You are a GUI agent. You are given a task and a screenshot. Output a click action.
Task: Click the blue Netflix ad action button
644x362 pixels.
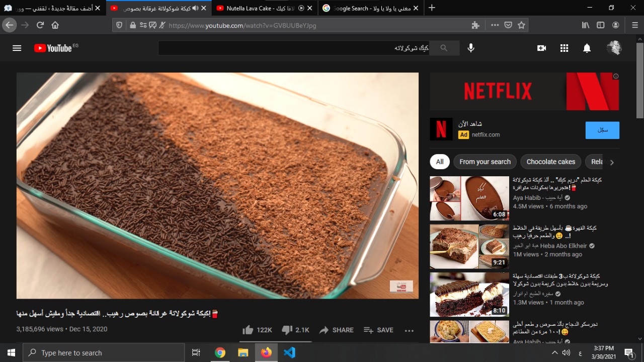pos(602,130)
